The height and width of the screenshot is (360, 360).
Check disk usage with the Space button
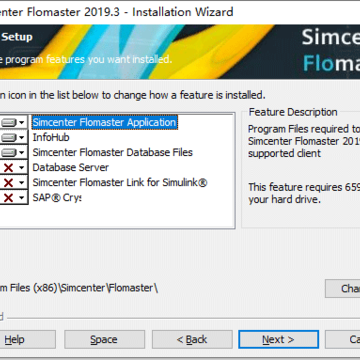[104, 339]
